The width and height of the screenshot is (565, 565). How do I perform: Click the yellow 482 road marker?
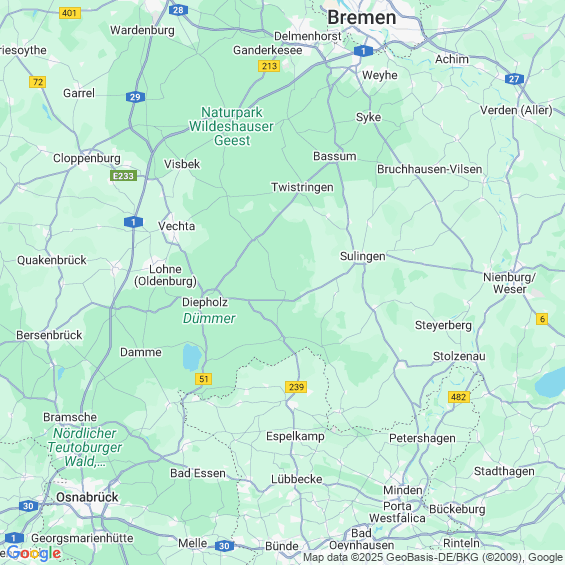point(459,397)
